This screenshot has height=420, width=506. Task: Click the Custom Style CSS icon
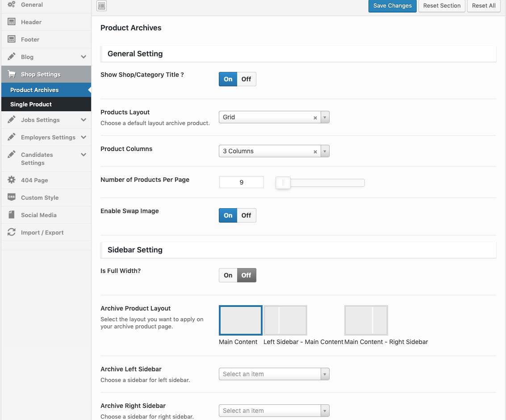[12, 197]
